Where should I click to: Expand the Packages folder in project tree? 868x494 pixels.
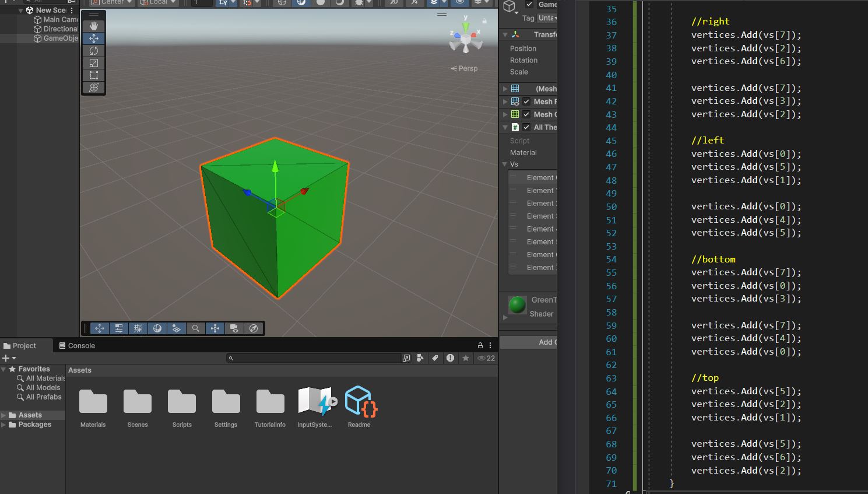pyautogui.click(x=3, y=425)
